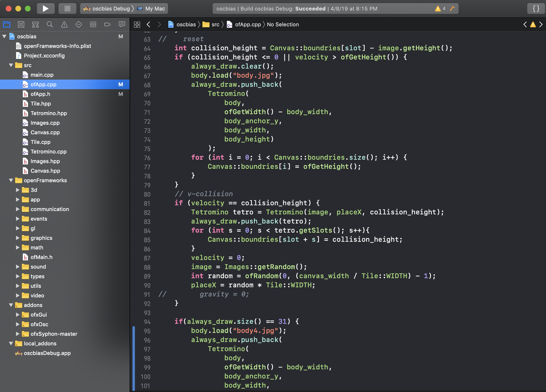Viewport: 546px width, 392px height.
Task: Click oscbias in the jump bar
Action: click(182, 24)
